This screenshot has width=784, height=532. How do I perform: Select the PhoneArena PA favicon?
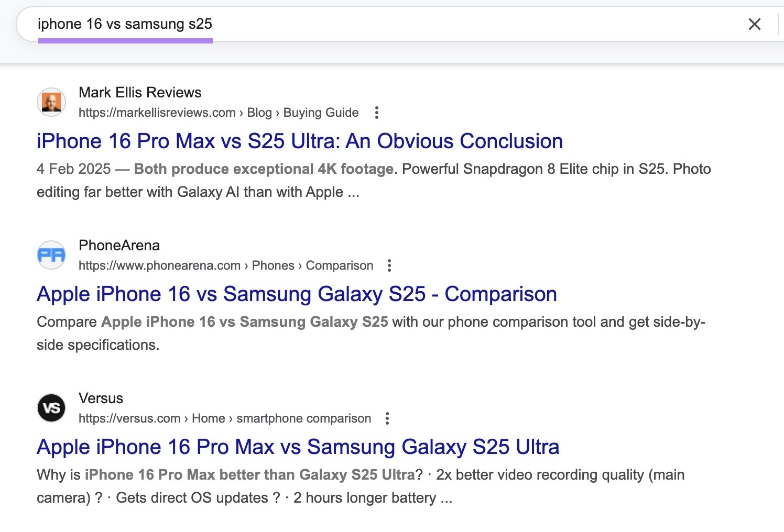(x=51, y=255)
